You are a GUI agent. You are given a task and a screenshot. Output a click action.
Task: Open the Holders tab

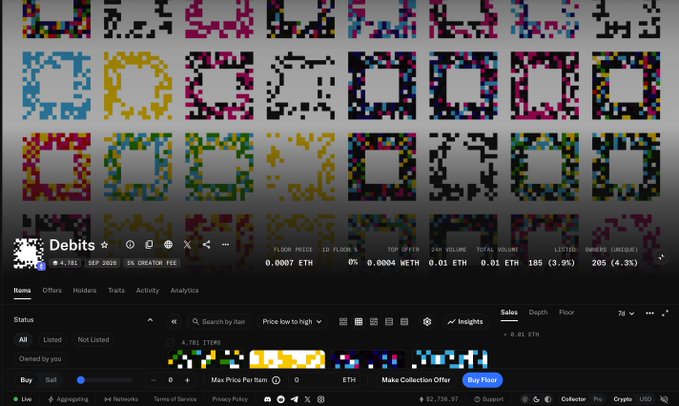pos(84,290)
